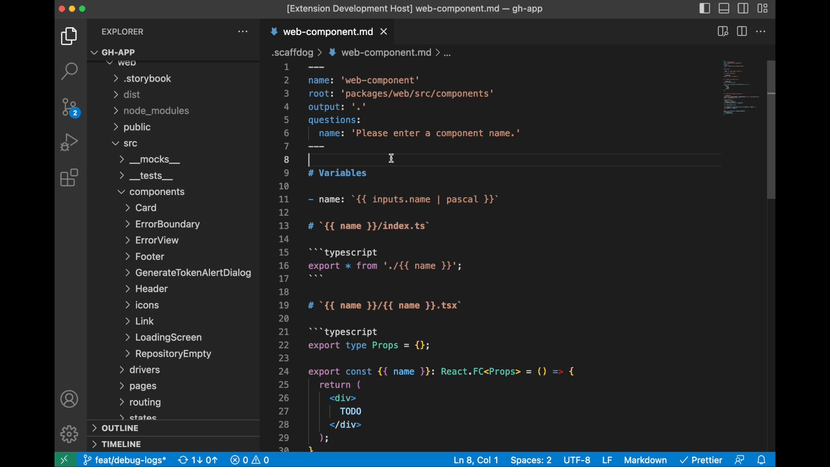
Task: Change file encoding UTF-8
Action: [x=576, y=460]
